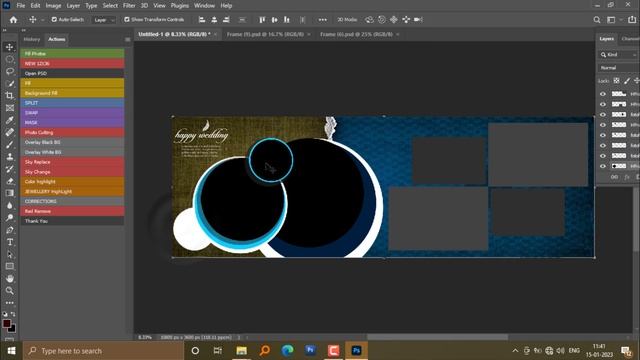Toggle the Auto-Select checkbox
This screenshot has width=640, height=360.
pyautogui.click(x=54, y=19)
